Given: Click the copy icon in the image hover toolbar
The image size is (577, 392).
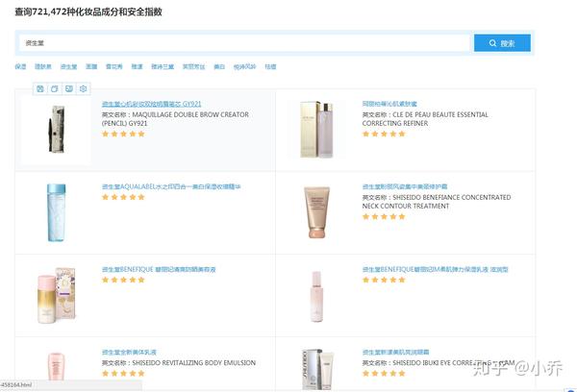Looking at the screenshot, I should pos(55,88).
